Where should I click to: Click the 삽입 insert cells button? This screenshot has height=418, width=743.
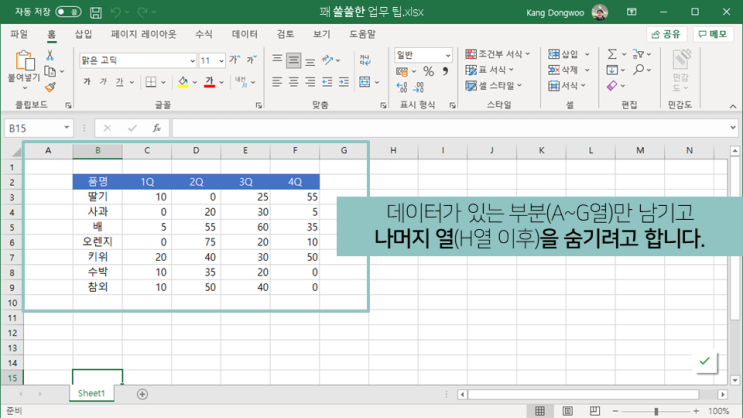563,54
